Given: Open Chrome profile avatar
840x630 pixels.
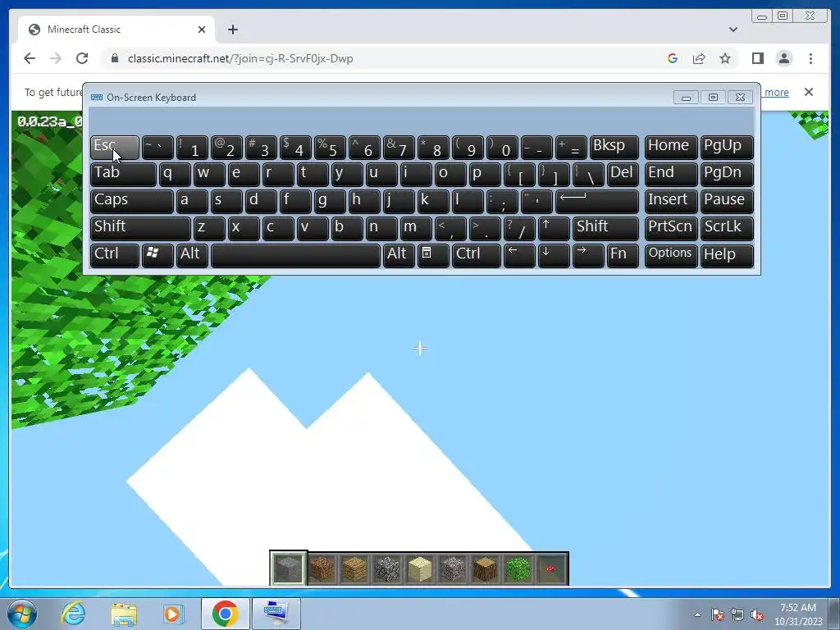Looking at the screenshot, I should tap(784, 58).
